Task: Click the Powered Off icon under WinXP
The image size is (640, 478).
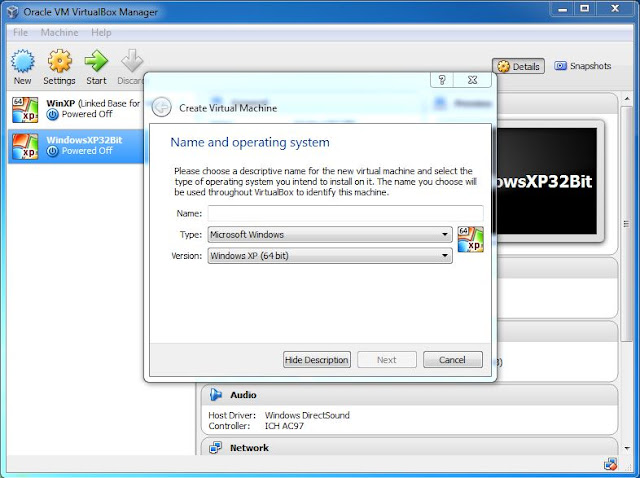Action: [52, 115]
